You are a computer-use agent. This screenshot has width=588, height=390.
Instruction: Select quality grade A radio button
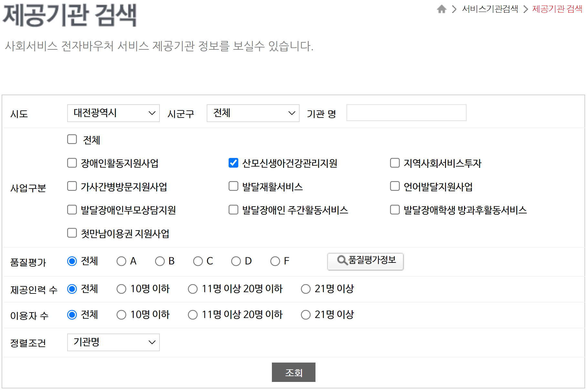coord(121,261)
